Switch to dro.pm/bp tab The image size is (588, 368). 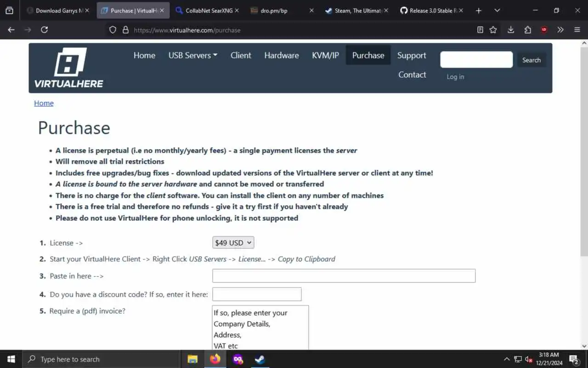(282, 10)
